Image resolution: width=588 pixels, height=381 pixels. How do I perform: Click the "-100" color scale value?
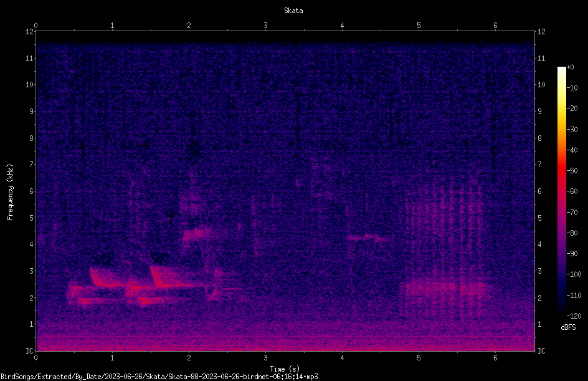click(x=574, y=274)
